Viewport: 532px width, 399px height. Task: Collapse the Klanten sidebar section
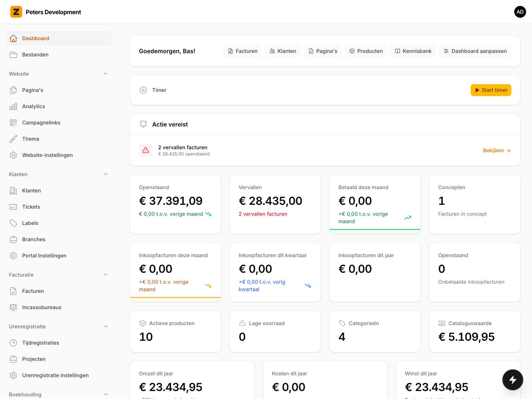(x=106, y=174)
